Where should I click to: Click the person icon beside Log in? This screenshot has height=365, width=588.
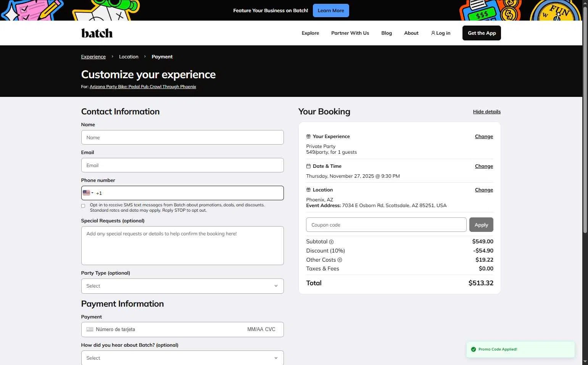tap(433, 33)
